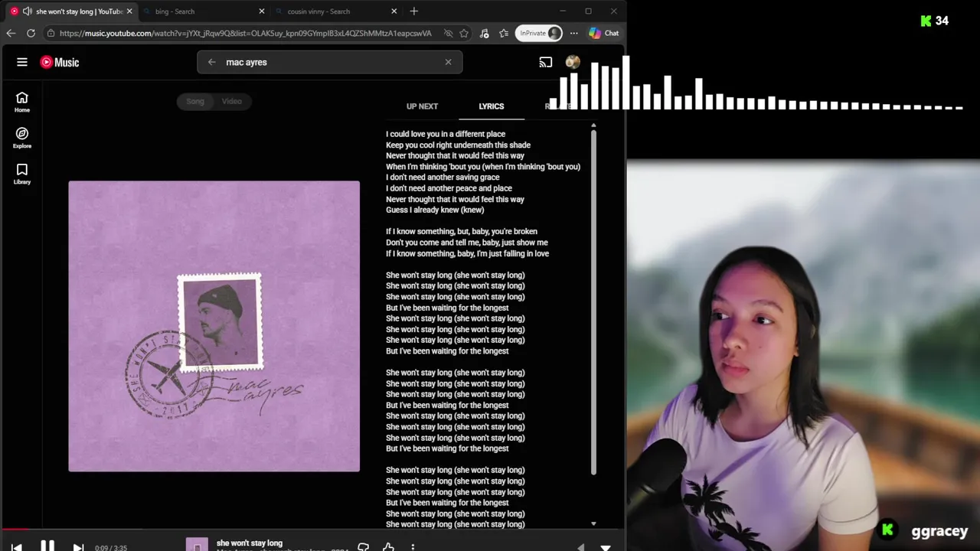Select the LYRICS tab
This screenshot has height=551, width=980.
pyautogui.click(x=492, y=106)
